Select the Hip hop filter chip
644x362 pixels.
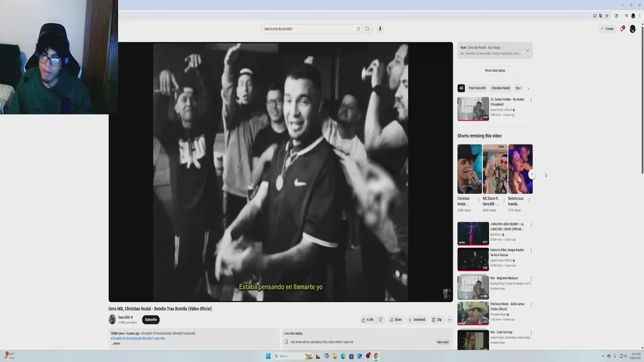(519, 88)
